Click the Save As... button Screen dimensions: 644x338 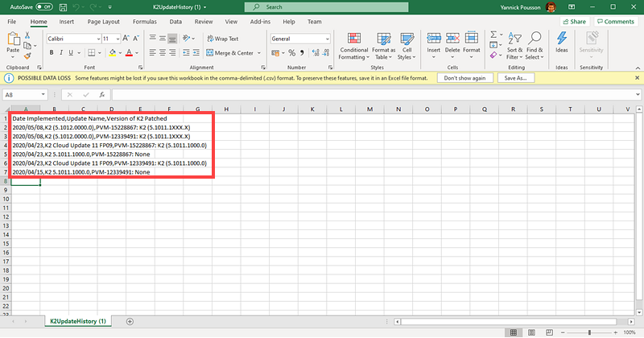point(515,78)
